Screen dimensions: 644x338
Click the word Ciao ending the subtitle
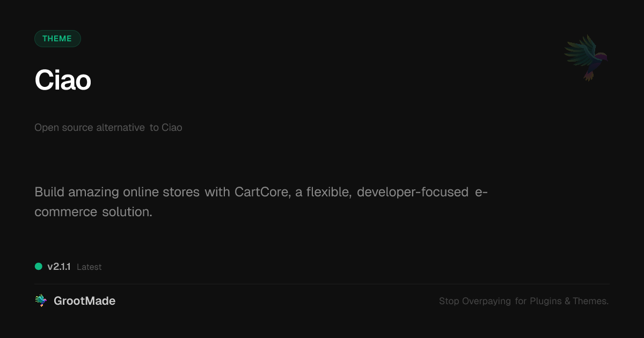click(x=172, y=128)
